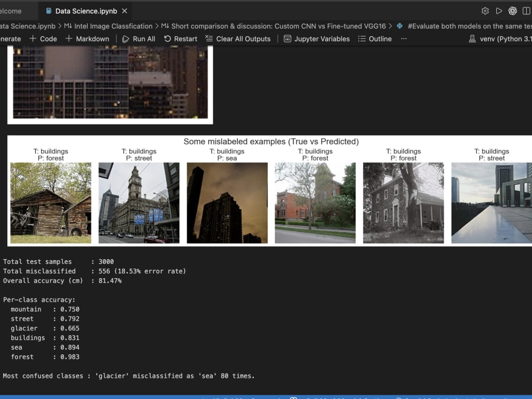Screen dimensions: 532x399
Task: Run All notebook cells
Action: point(138,39)
